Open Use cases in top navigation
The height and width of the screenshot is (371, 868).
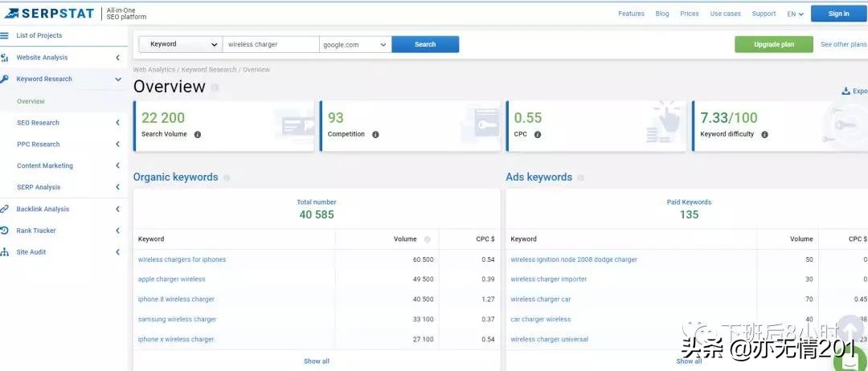(725, 14)
